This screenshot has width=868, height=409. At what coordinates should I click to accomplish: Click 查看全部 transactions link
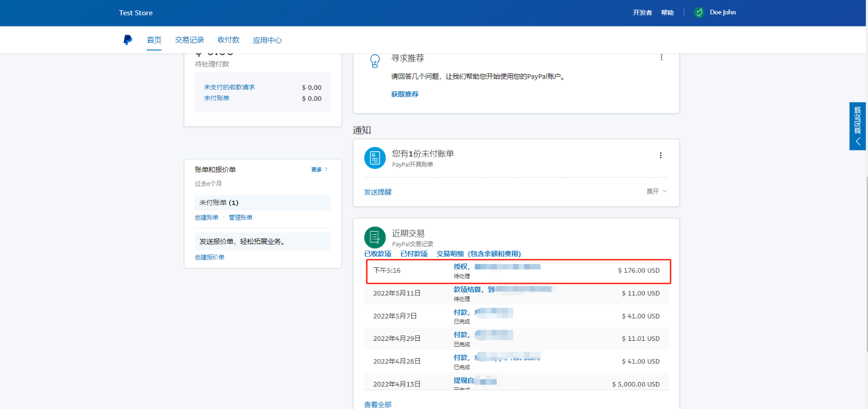tap(378, 405)
